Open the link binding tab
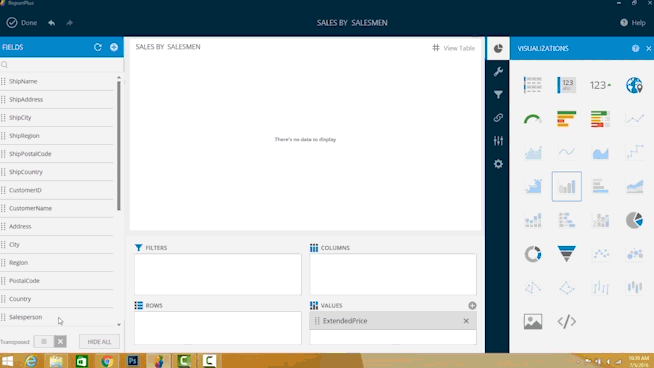The height and width of the screenshot is (368, 654). click(x=498, y=118)
